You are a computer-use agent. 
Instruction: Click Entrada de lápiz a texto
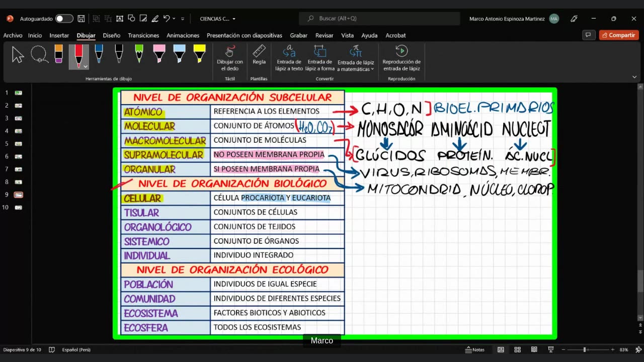[x=289, y=58]
